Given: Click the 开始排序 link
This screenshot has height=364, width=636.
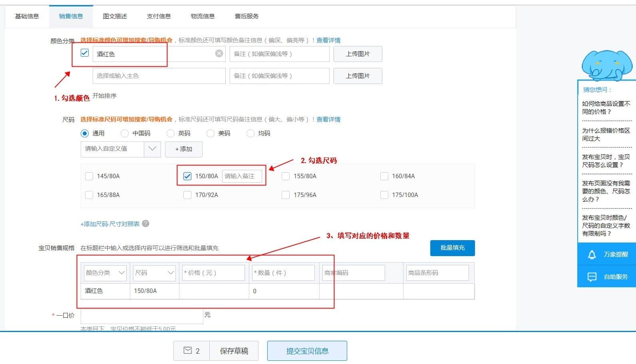Looking at the screenshot, I should [x=105, y=96].
